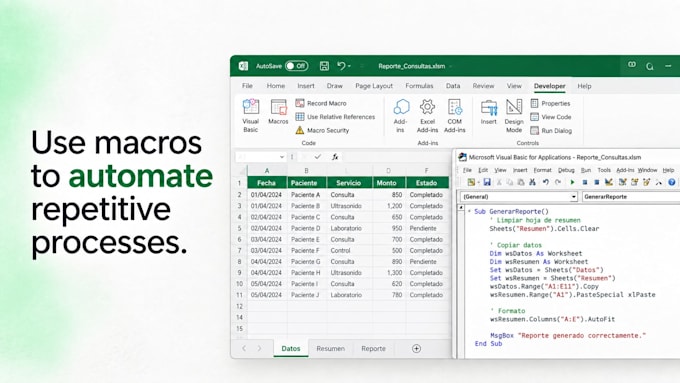Click View Code in Controls group

[x=551, y=117]
